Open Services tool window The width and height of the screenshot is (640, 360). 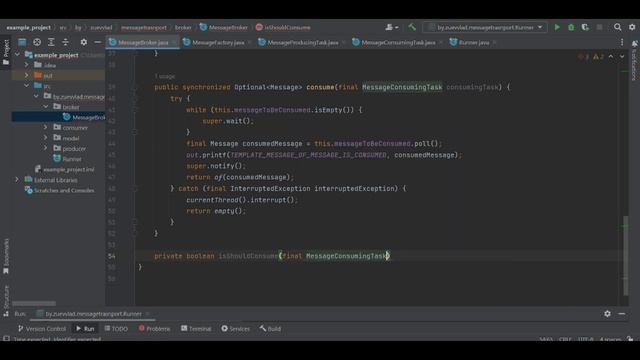coord(236,329)
